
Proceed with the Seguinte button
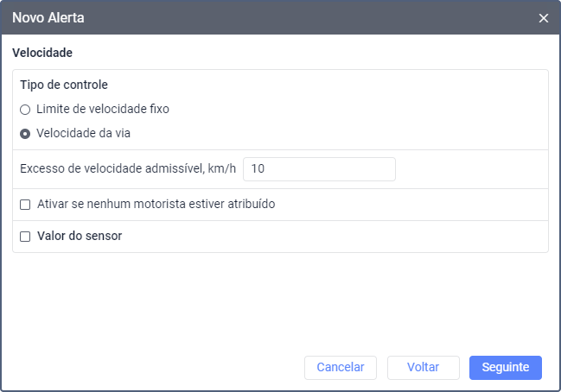coord(505,367)
